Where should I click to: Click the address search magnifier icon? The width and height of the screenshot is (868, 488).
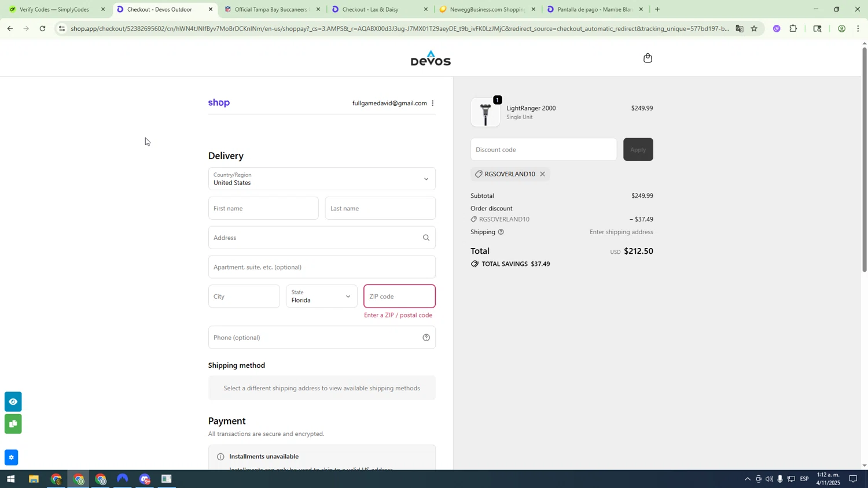(426, 238)
